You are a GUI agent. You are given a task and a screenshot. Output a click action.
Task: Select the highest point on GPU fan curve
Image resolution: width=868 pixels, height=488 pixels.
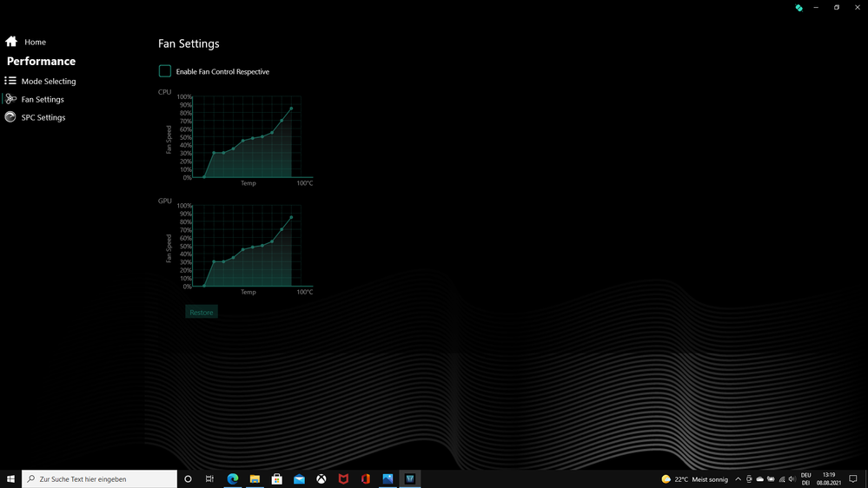pos(291,217)
